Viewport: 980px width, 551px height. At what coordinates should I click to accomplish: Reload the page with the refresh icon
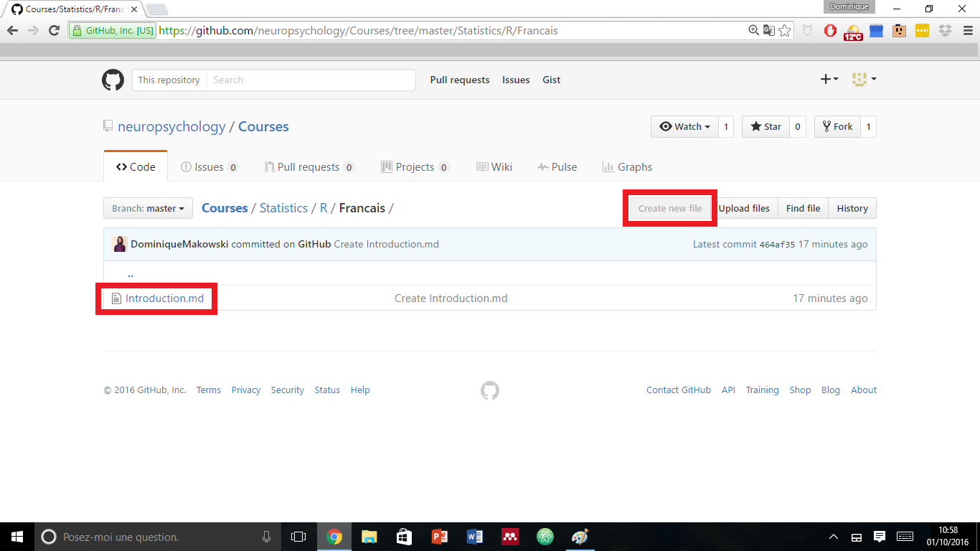(x=54, y=31)
